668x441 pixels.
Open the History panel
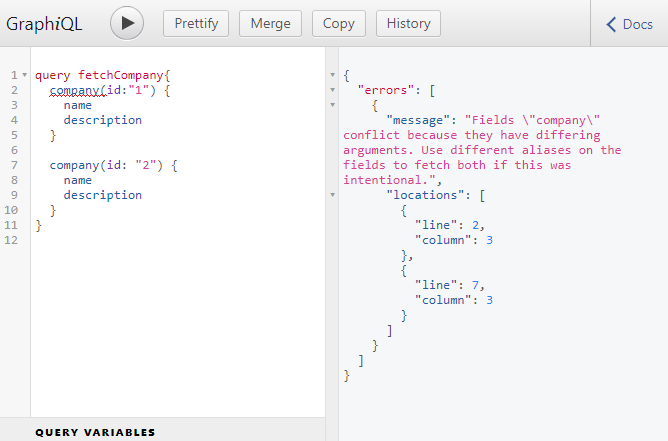pyautogui.click(x=408, y=23)
